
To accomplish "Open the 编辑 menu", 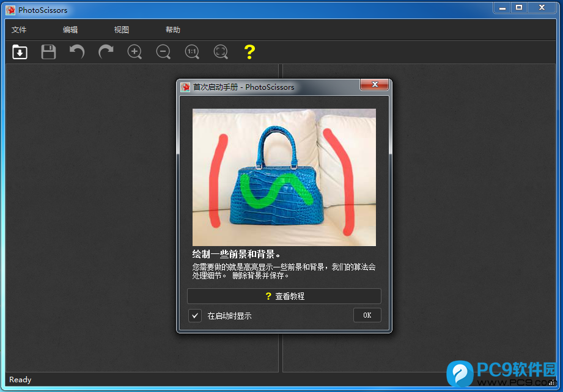I will (x=70, y=30).
